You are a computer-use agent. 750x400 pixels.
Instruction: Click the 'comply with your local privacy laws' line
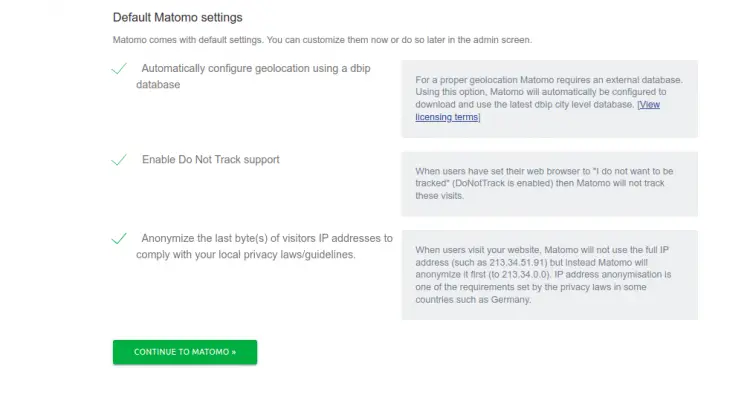245,255
